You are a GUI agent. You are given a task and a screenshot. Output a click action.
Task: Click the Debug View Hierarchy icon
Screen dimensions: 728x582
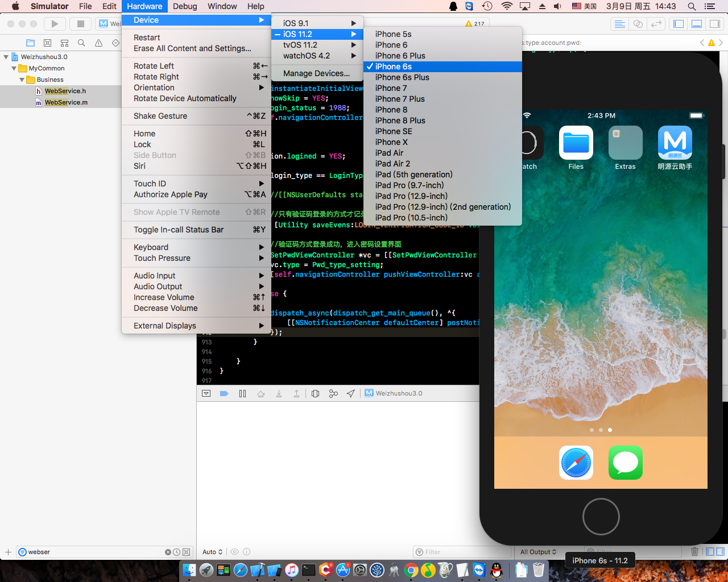[x=316, y=393]
